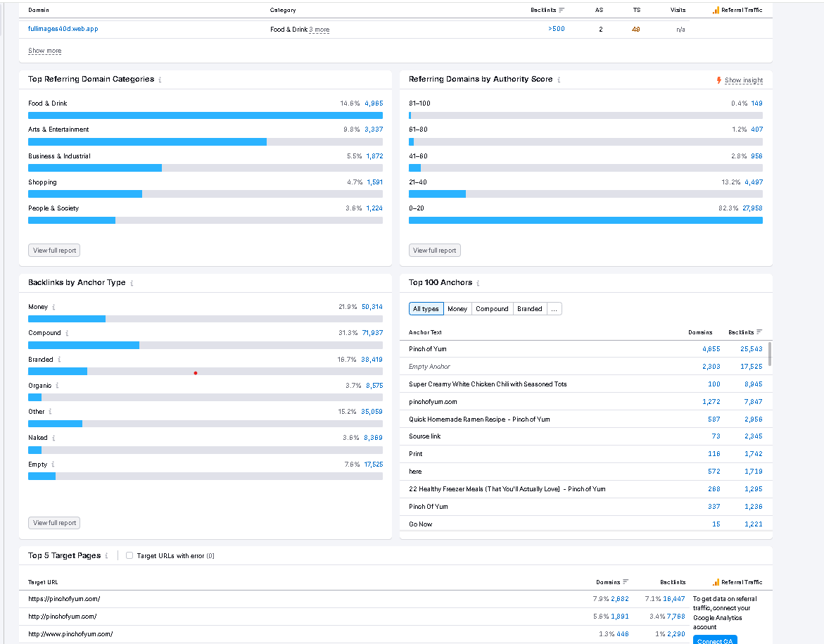Select the Branded tab in Top 100 Anchors
Viewport: 824px width, 644px height.
[529, 309]
